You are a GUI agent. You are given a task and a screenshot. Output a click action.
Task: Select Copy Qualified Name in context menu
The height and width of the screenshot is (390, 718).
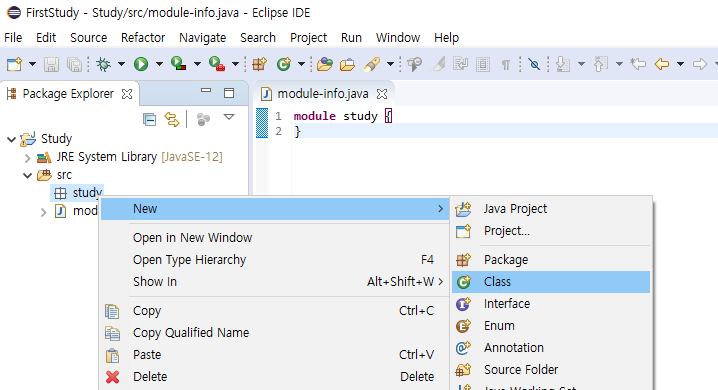click(x=275, y=333)
